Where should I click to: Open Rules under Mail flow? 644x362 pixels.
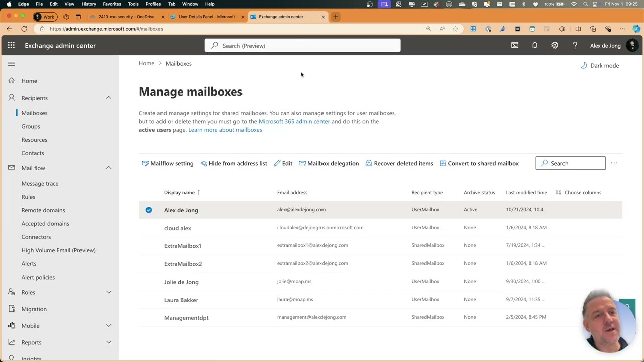[28, 197]
